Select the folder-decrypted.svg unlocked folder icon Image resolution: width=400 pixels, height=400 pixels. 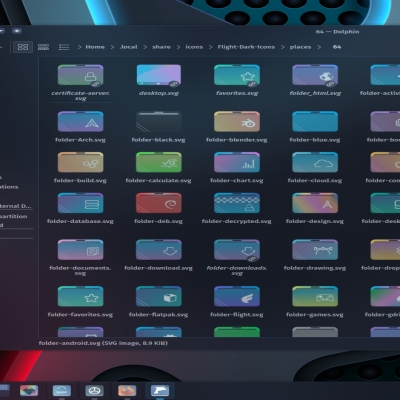237,203
